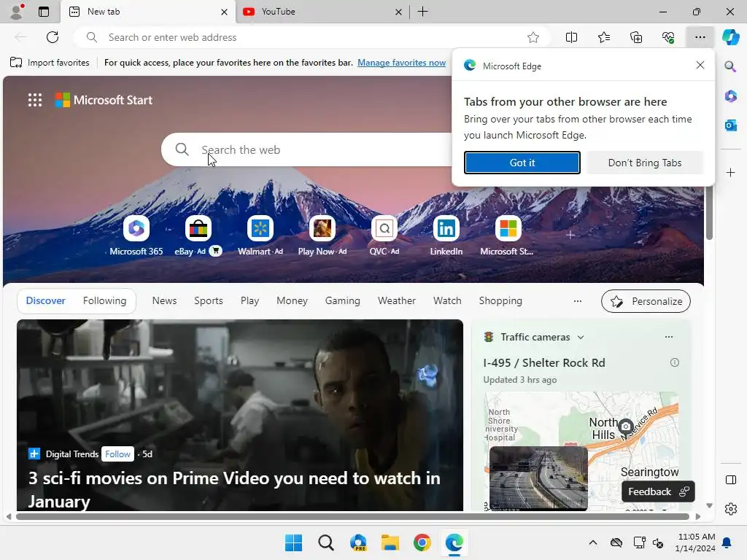The height and width of the screenshot is (560, 747).
Task: Click sidebar Search magnifier icon
Action: 730,66
